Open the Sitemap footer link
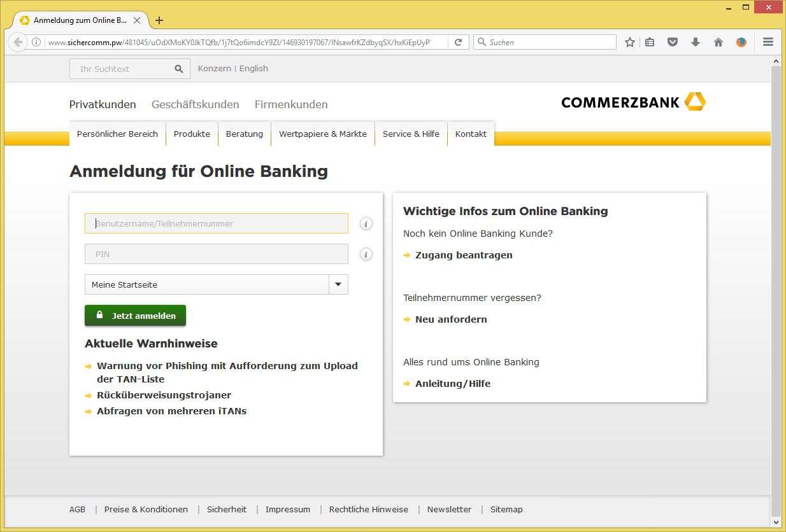Screen dimensions: 786x532 506,510
